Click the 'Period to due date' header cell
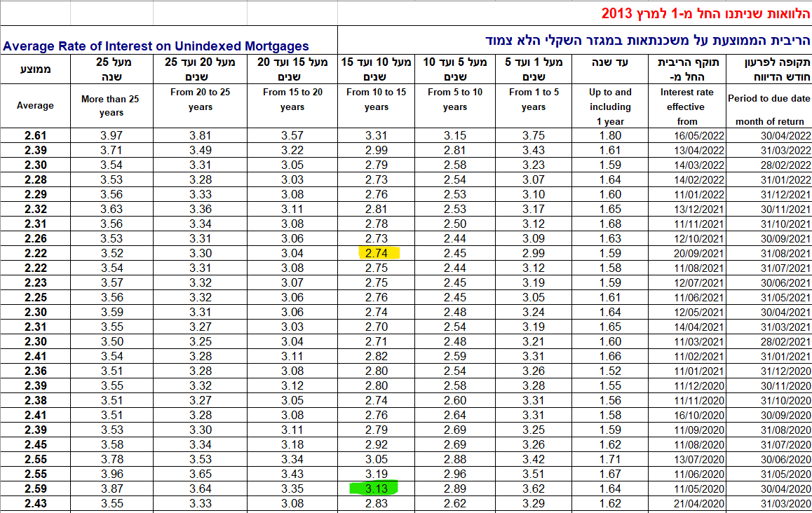Viewport: 812px width, 513px height. (769, 99)
